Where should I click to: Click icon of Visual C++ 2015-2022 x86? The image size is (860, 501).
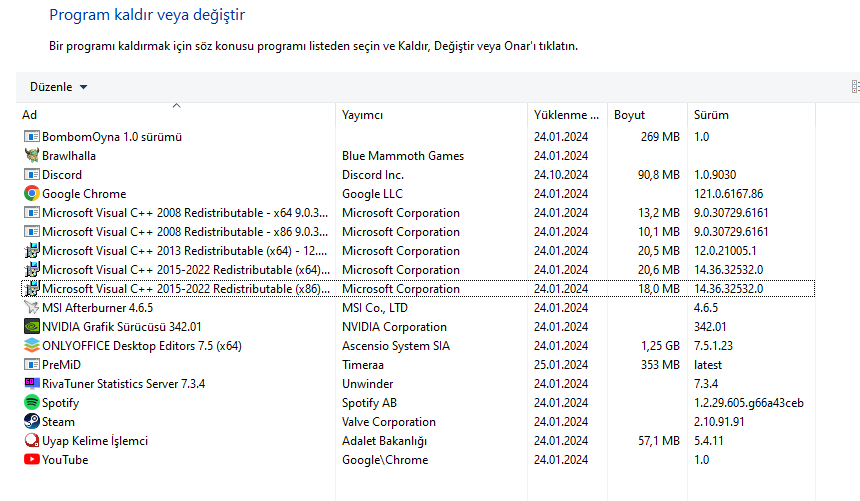pyautogui.click(x=32, y=289)
